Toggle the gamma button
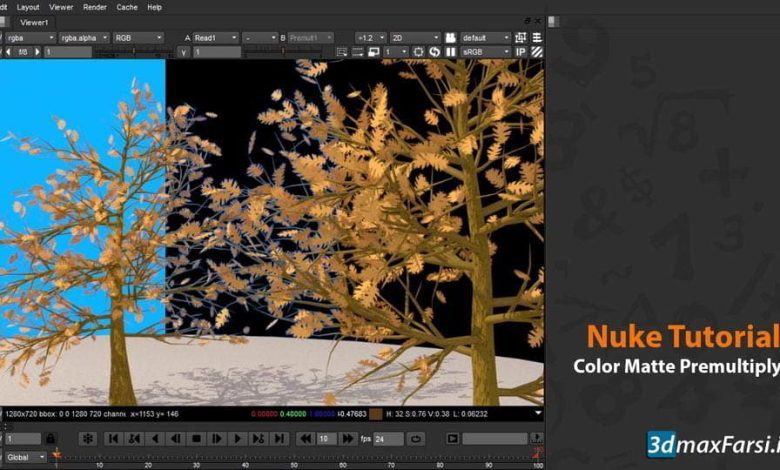 click(x=184, y=52)
